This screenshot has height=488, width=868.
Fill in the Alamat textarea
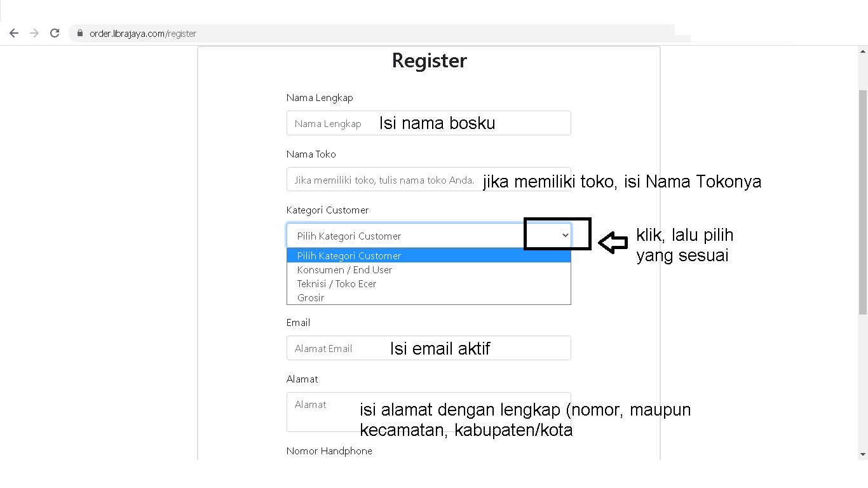[428, 412]
